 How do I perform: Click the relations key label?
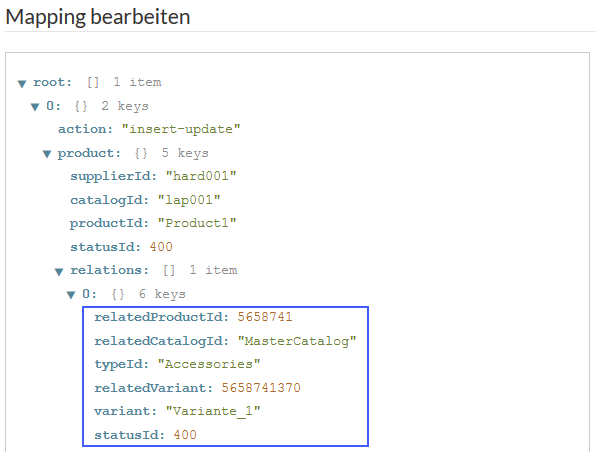click(109, 270)
